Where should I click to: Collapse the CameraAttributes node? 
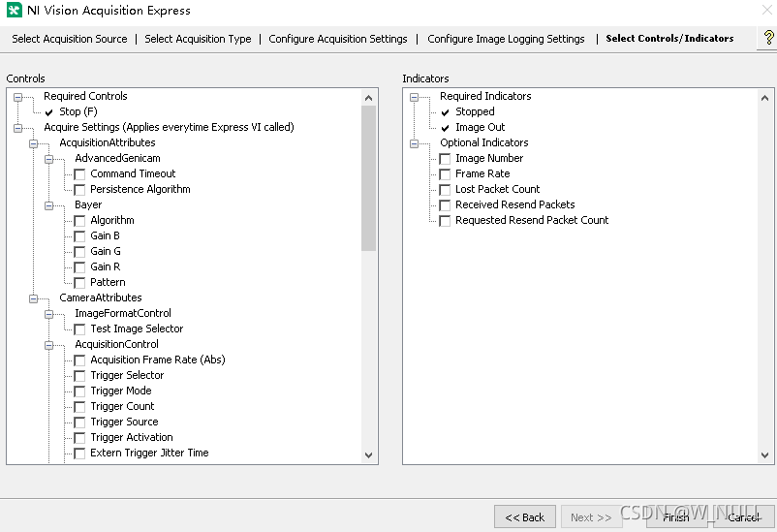pyautogui.click(x=33, y=298)
